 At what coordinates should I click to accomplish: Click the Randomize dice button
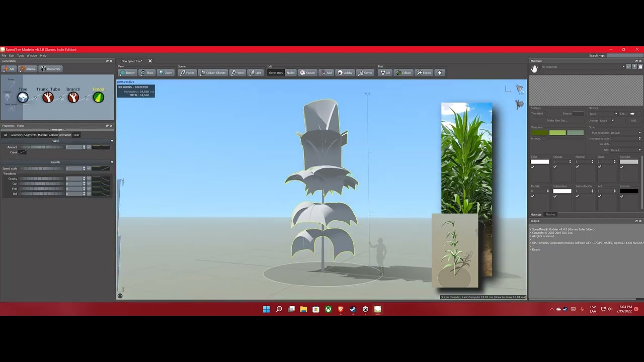(x=51, y=69)
